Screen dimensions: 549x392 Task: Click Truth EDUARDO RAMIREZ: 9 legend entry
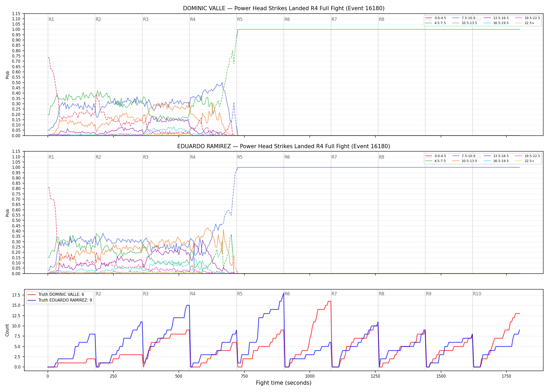coord(60,300)
